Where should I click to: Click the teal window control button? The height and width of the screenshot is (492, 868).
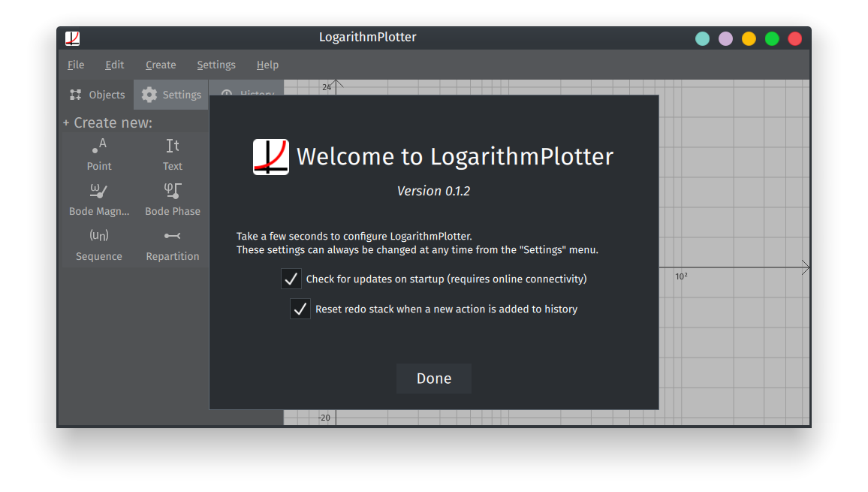pyautogui.click(x=703, y=39)
